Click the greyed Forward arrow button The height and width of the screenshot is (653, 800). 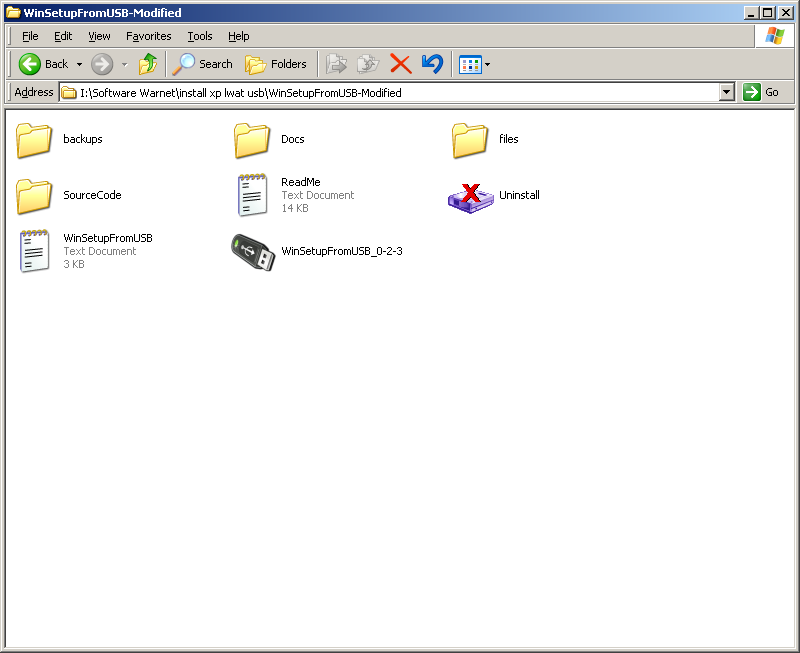point(102,64)
